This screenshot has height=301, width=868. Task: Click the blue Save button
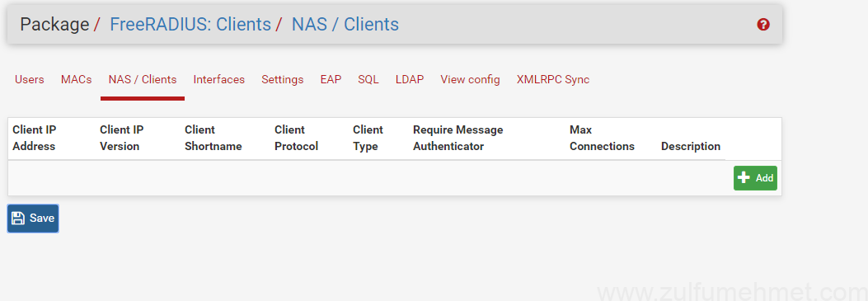coord(33,218)
